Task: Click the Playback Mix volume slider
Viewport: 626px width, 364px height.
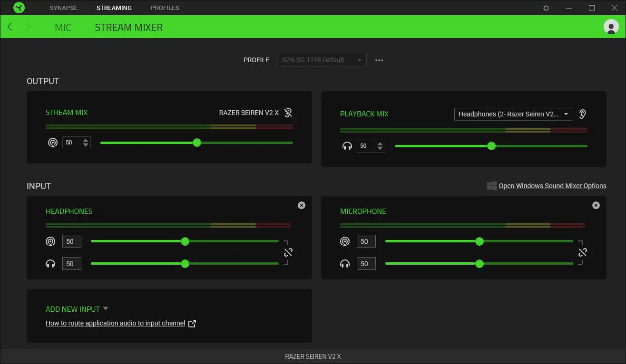Action: tap(491, 146)
